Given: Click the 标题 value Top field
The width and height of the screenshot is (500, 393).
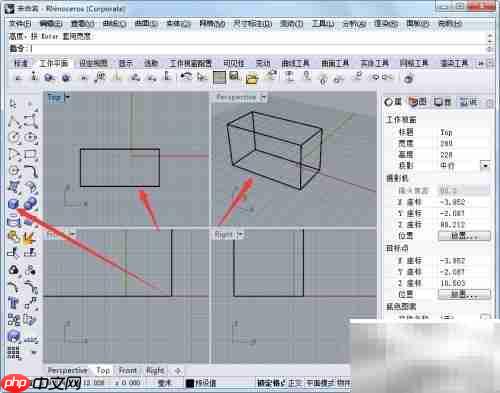Looking at the screenshot, I should click(465, 132).
